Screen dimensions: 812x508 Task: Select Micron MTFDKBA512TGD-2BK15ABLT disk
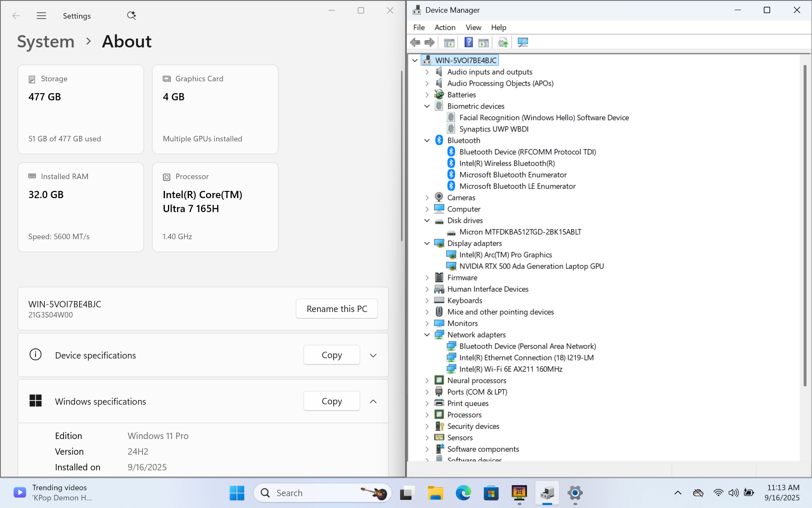point(520,232)
